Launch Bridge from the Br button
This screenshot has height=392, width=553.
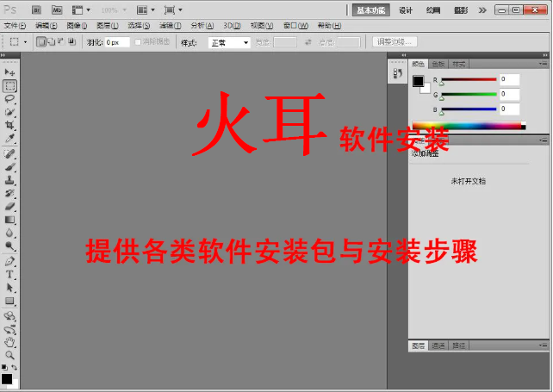[x=36, y=10]
